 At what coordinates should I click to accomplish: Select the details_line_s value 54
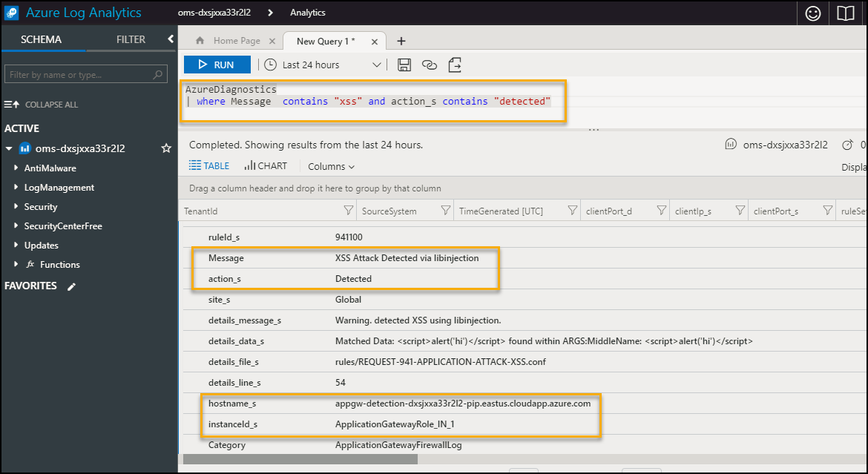coord(341,383)
